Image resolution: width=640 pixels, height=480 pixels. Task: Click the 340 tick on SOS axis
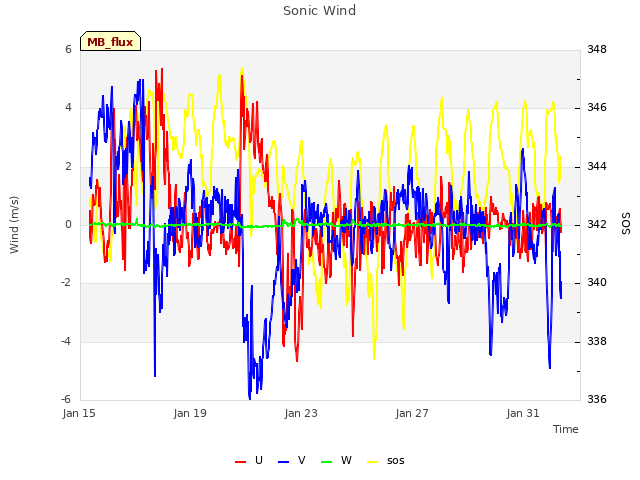coord(597,283)
